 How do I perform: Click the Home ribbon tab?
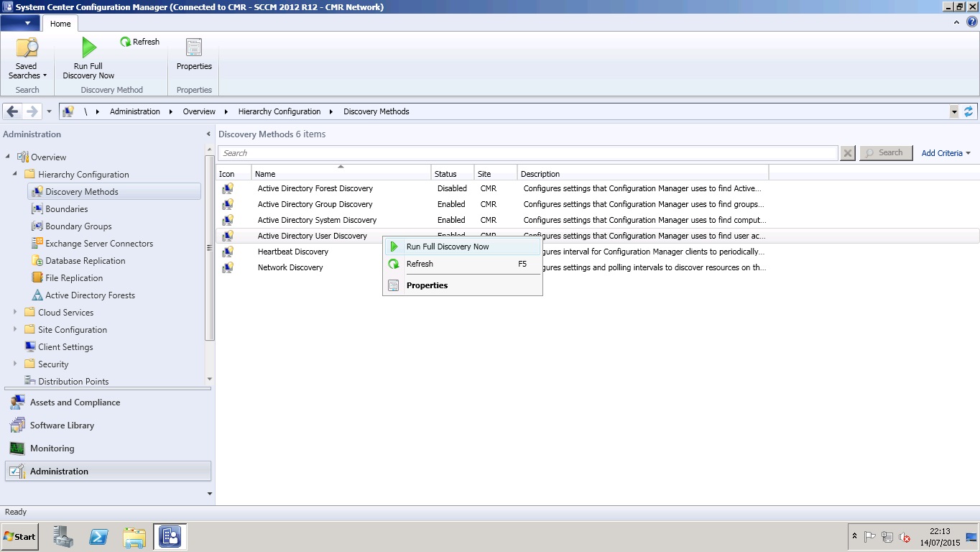[x=60, y=24]
